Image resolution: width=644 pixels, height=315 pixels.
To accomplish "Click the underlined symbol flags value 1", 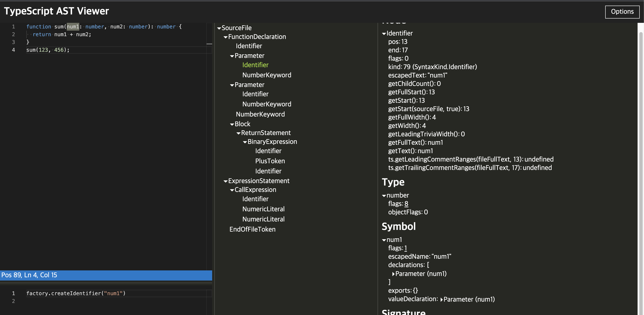I will tap(406, 248).
